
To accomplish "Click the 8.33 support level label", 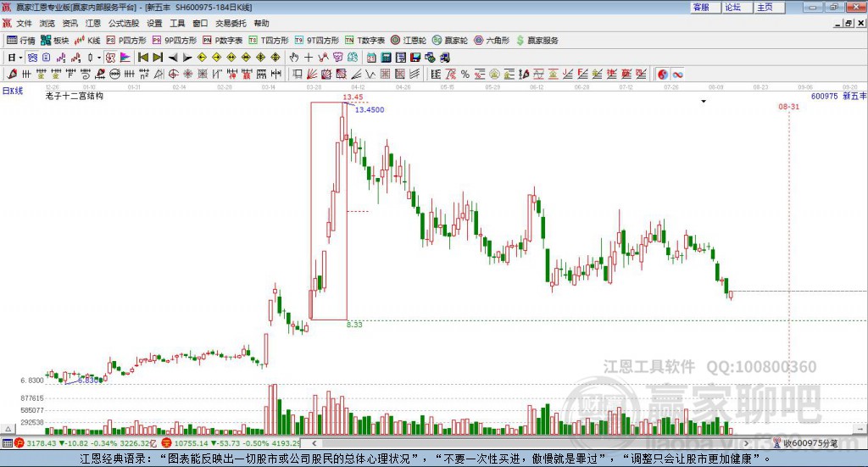I will pyautogui.click(x=354, y=325).
